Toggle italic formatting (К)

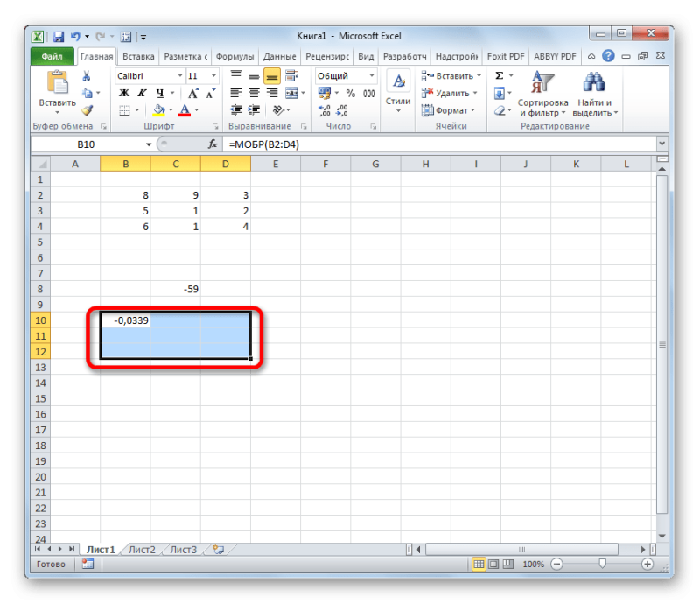point(142,93)
